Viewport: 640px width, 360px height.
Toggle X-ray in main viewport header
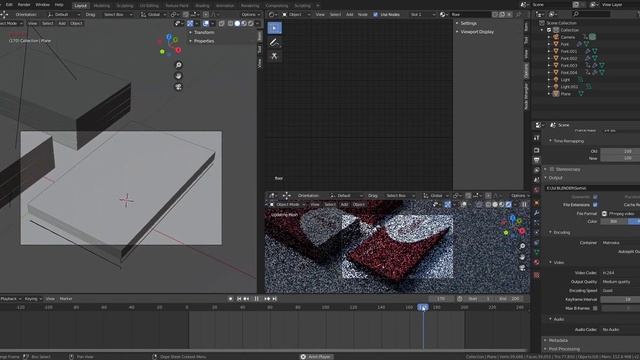(x=222, y=23)
